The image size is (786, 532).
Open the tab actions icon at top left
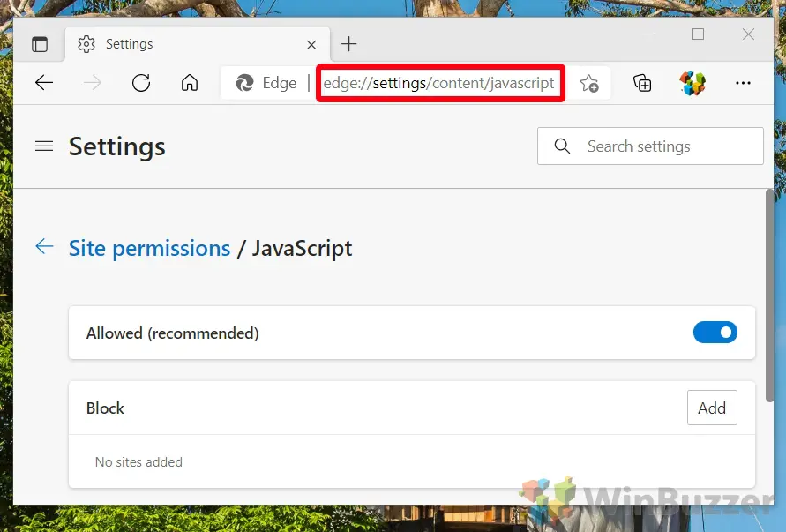coord(40,43)
